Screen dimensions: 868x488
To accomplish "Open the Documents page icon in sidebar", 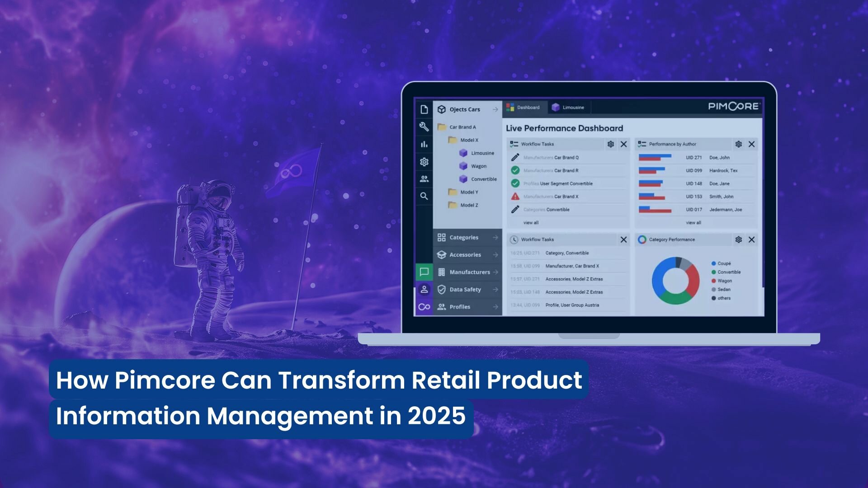I will coord(424,110).
